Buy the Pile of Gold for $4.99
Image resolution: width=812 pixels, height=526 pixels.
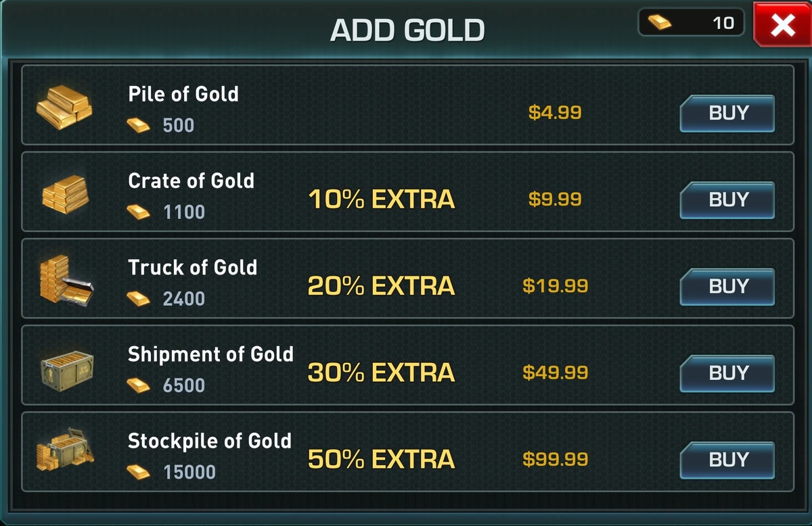(727, 114)
